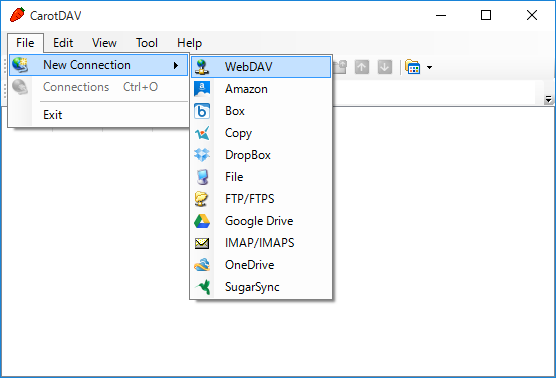This screenshot has width=556, height=378.
Task: Click the CarotDAV carrot app icon
Action: coord(17,15)
